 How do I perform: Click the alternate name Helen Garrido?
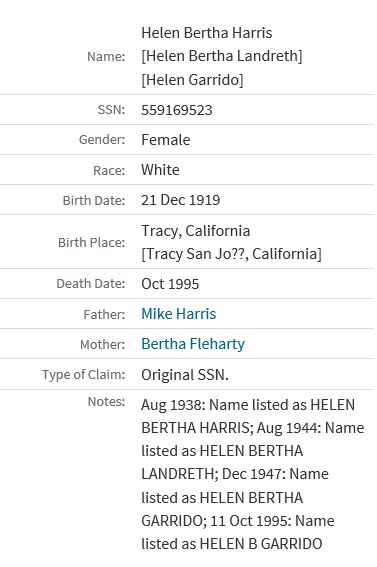(x=192, y=80)
